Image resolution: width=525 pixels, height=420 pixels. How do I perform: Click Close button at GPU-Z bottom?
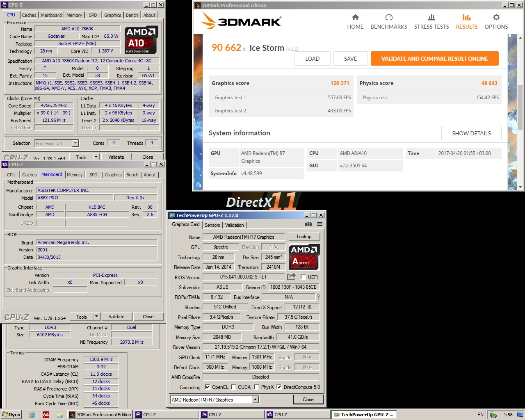[308, 399]
